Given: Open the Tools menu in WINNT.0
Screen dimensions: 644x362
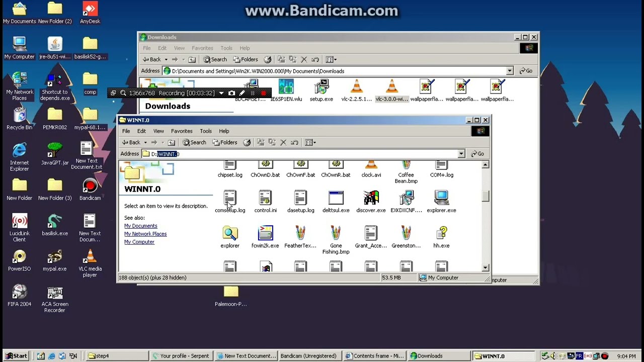Looking at the screenshot, I should [206, 131].
